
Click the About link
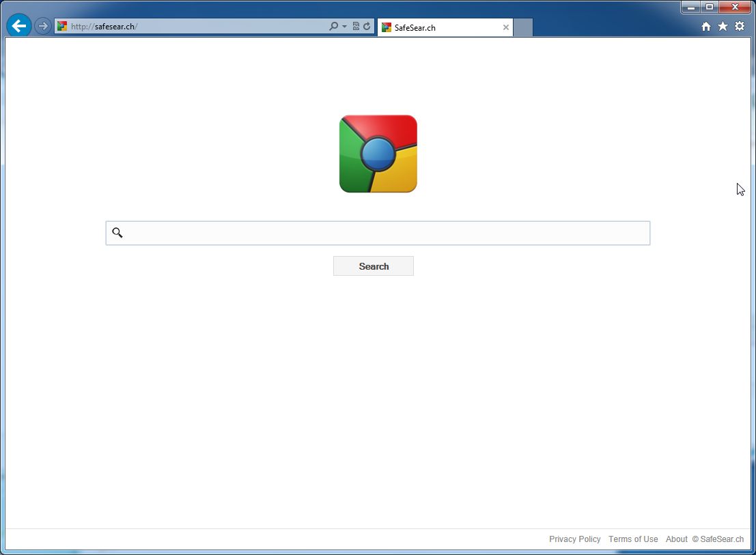(x=676, y=539)
